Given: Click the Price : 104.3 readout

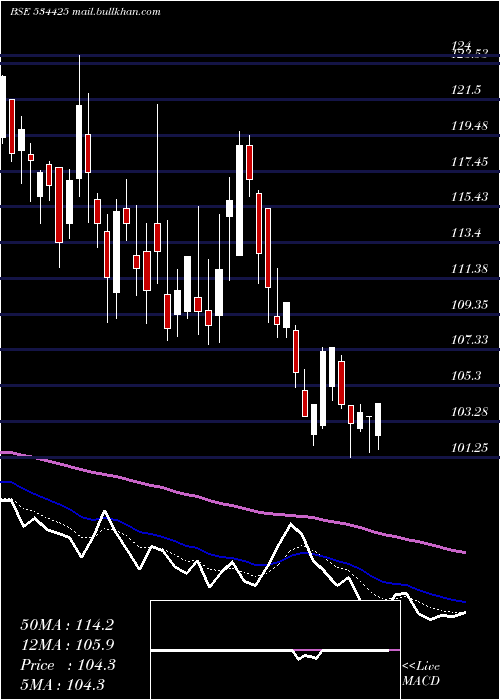Looking at the screenshot, I should point(68,665).
